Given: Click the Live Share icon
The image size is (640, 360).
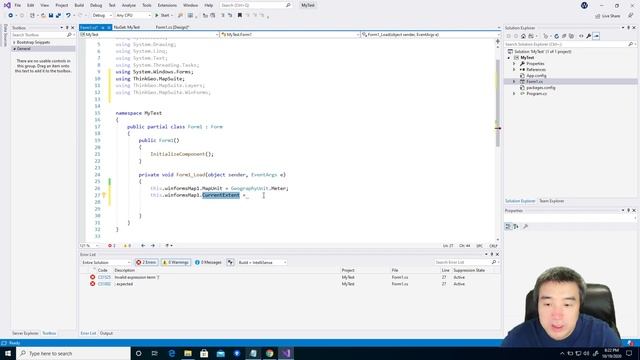Looking at the screenshot, I should pos(598,16).
